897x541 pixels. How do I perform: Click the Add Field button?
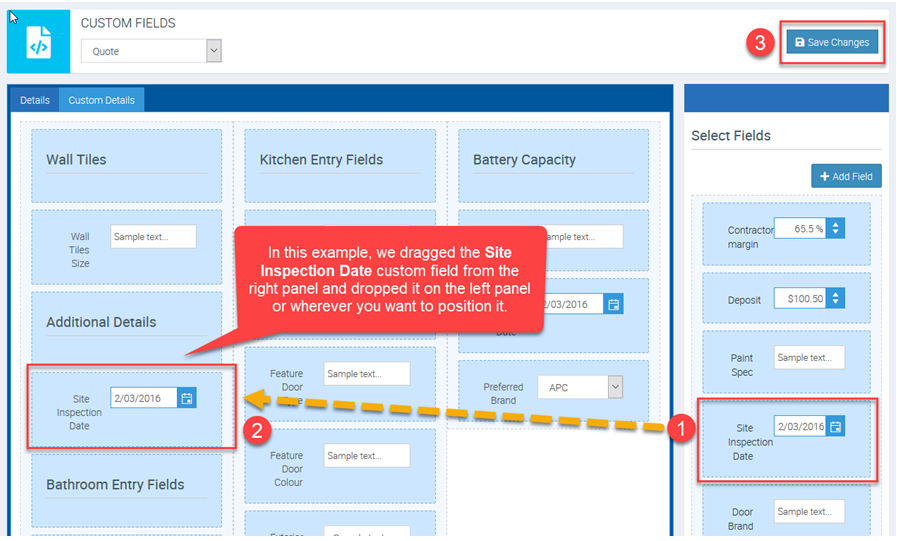pyautogui.click(x=846, y=176)
